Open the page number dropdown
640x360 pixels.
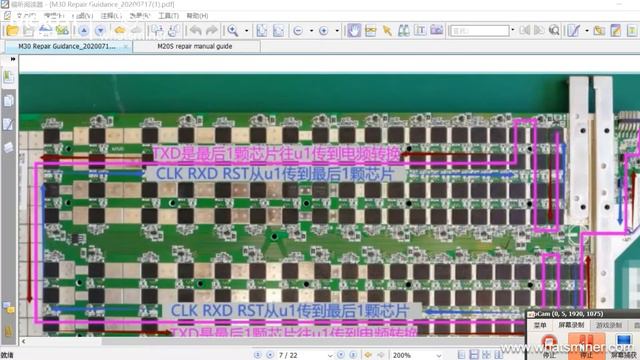[x=330, y=356]
